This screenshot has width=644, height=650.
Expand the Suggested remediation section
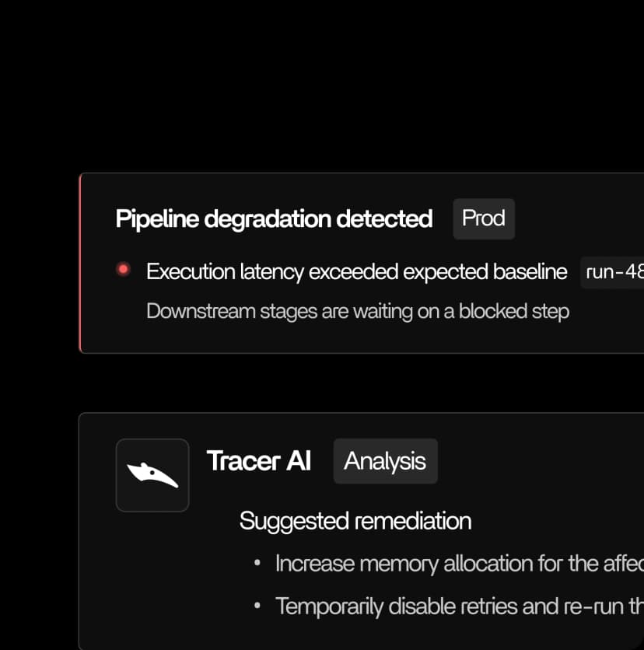click(x=355, y=520)
